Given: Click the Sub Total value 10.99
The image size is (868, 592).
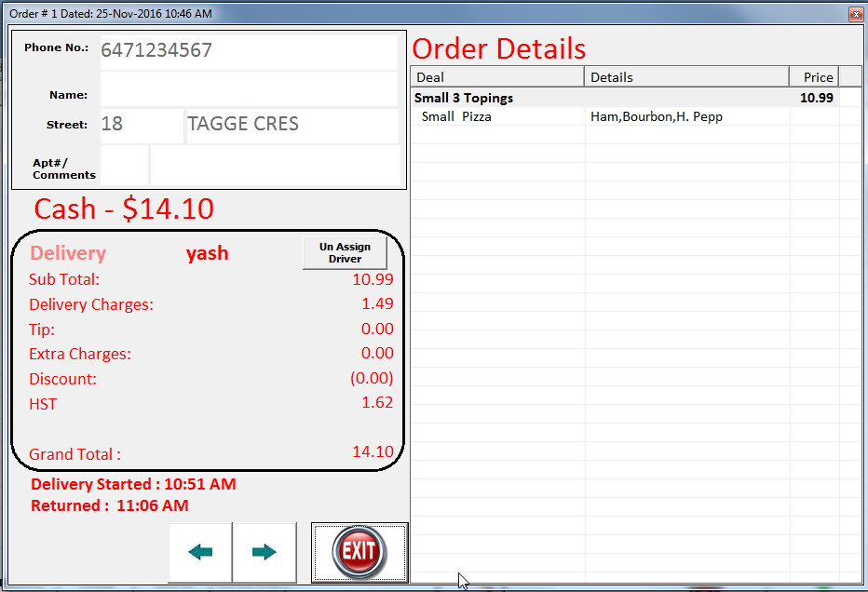Looking at the screenshot, I should tap(373, 279).
